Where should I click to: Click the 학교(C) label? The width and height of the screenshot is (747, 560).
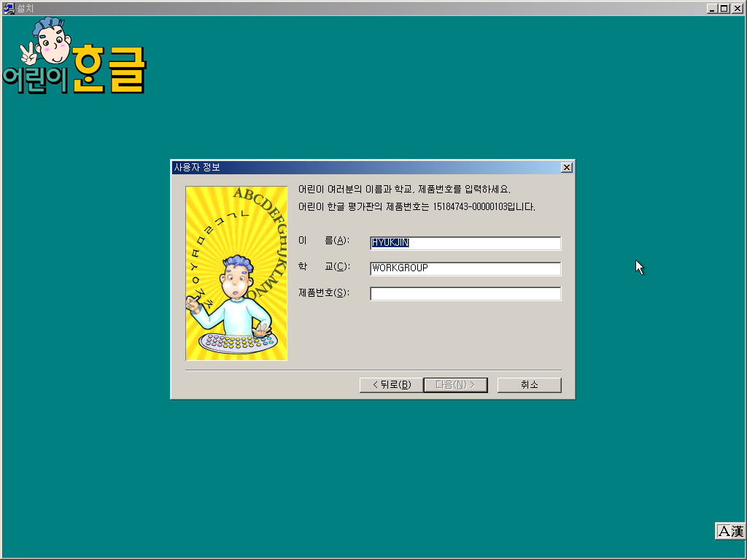click(324, 267)
